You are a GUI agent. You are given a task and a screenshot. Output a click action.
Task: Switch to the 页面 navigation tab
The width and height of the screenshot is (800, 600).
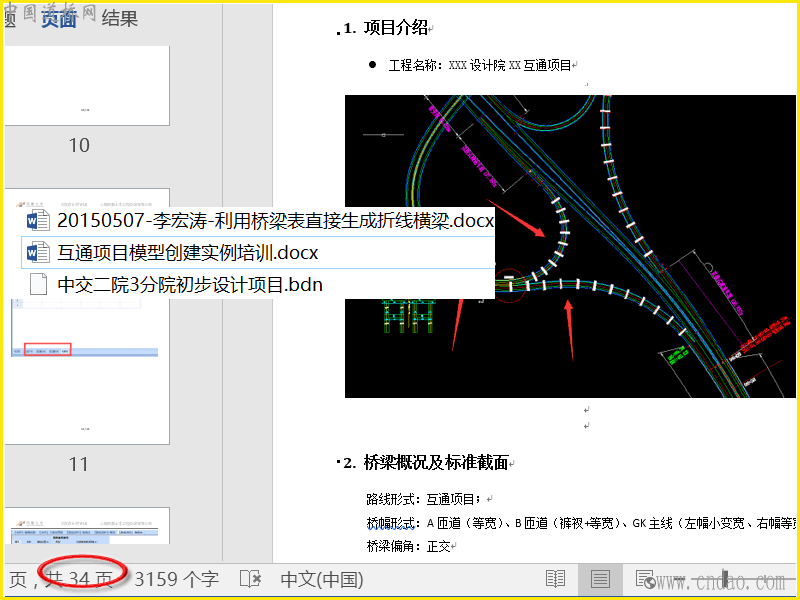coord(59,19)
